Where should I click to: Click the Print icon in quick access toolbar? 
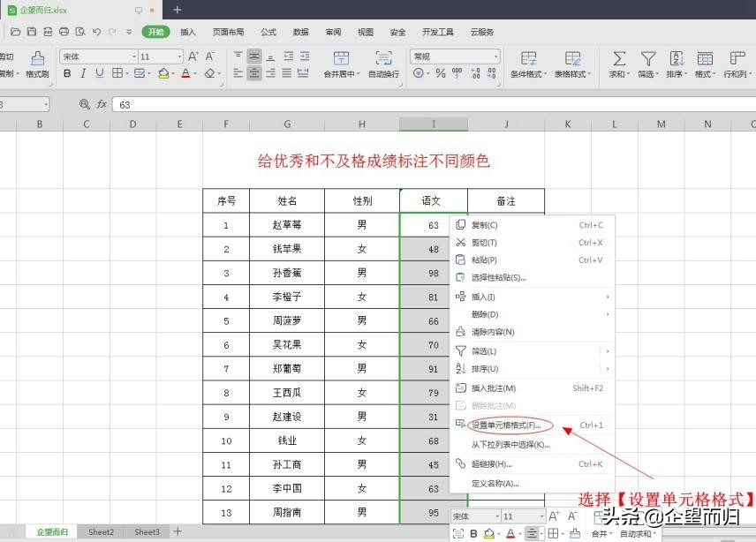point(64,32)
